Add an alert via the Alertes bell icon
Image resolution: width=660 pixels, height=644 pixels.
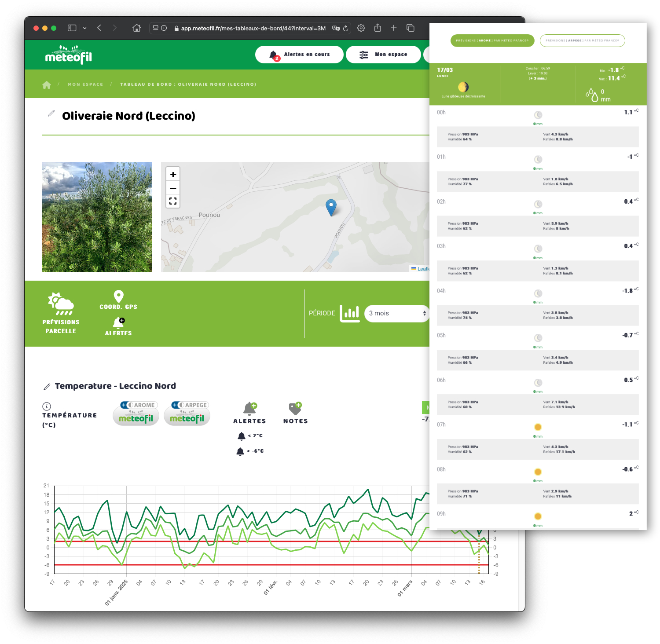[x=118, y=323]
